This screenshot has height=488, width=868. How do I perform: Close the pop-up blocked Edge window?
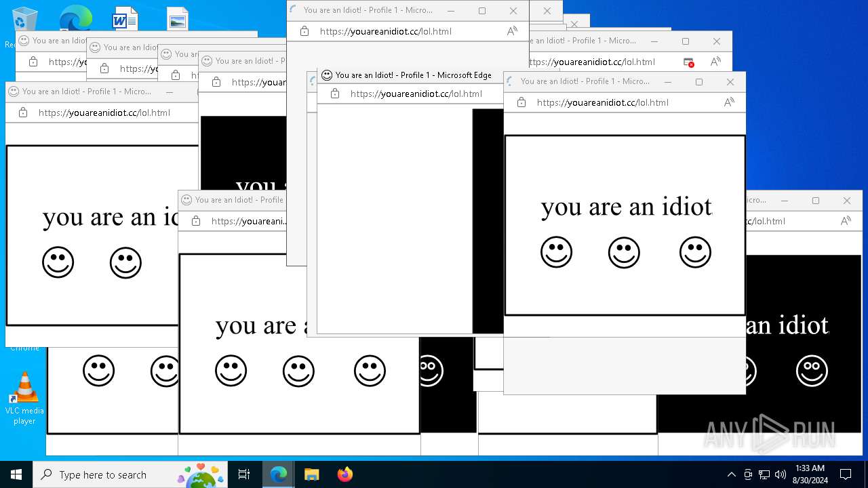[x=717, y=41]
